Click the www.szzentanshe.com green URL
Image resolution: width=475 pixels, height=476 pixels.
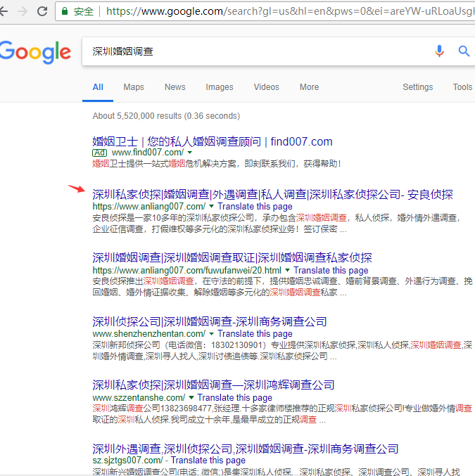[x=139, y=398]
